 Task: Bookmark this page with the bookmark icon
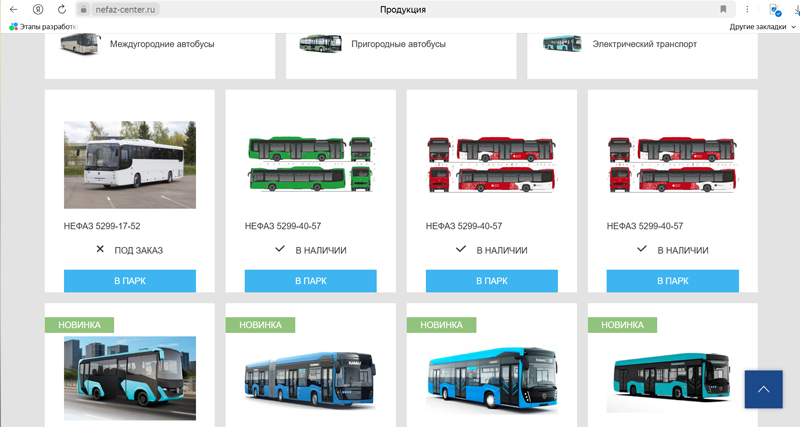click(723, 9)
